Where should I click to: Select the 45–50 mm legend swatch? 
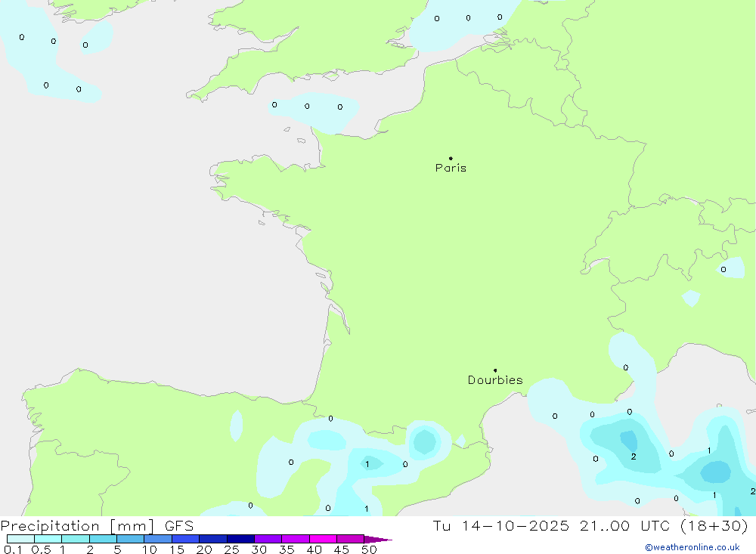(x=351, y=539)
